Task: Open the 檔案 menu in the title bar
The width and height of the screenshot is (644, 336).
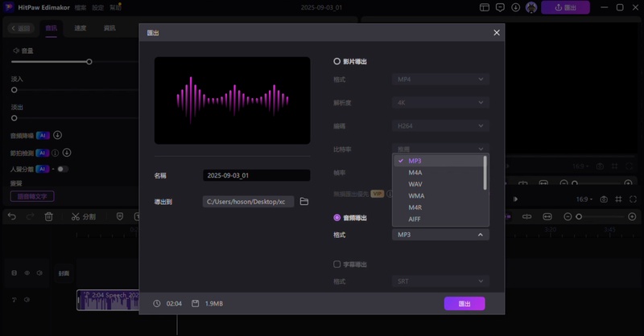Action: click(x=80, y=7)
